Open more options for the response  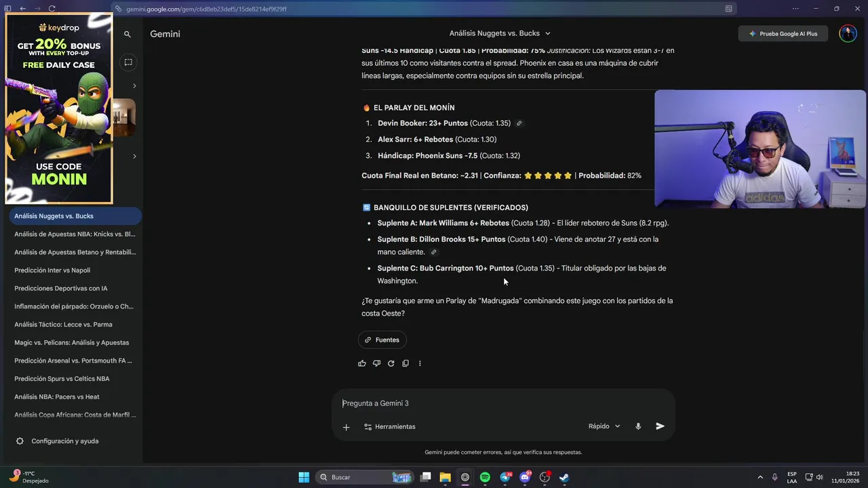(x=420, y=363)
